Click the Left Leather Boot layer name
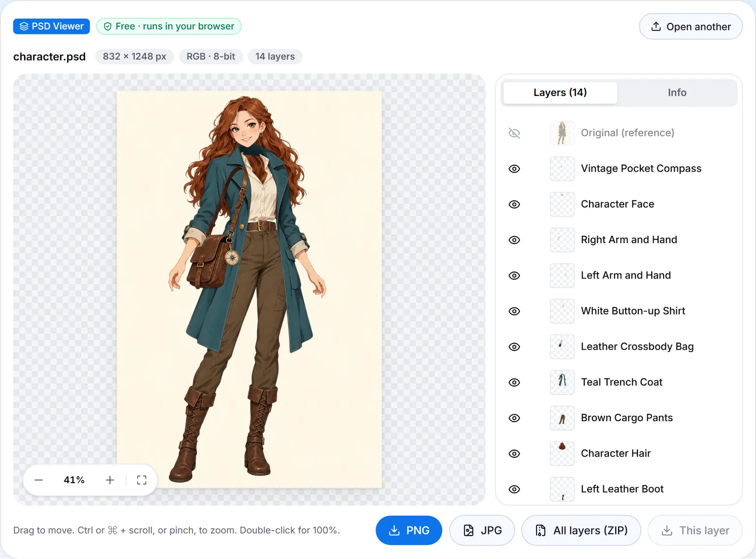Screen dimensions: 756x559 [622, 489]
